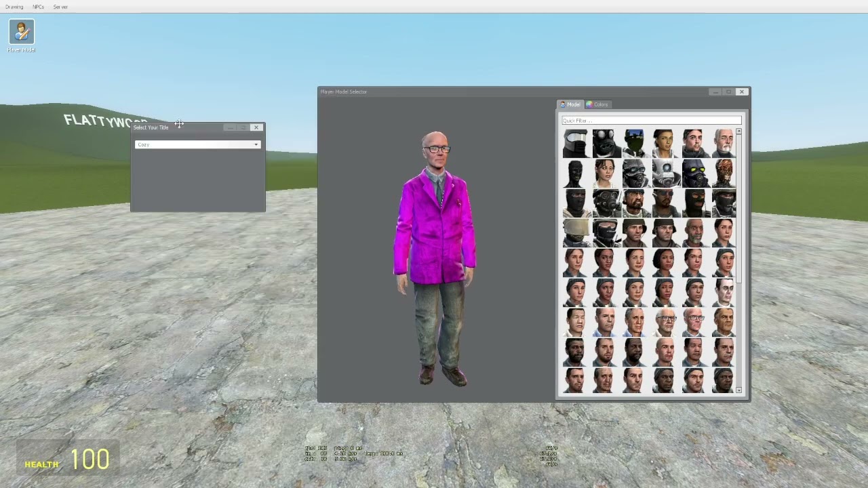Switch to the Model tab
Viewport: 868px width, 488px height.
[570, 104]
